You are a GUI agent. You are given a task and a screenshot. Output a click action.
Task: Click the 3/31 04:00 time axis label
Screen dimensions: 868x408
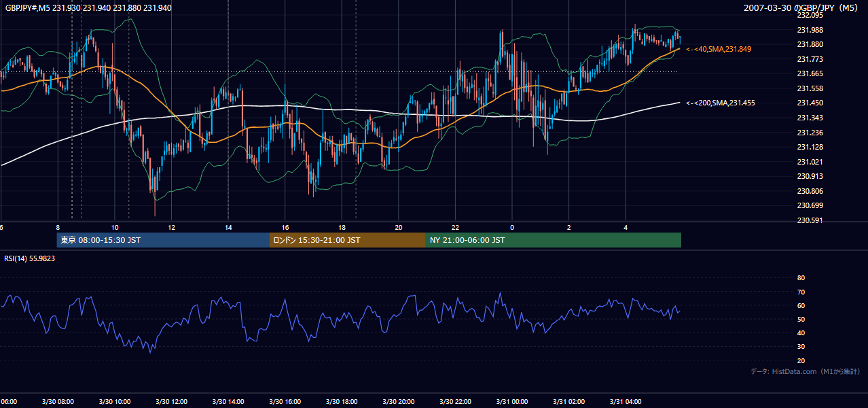[626, 402]
